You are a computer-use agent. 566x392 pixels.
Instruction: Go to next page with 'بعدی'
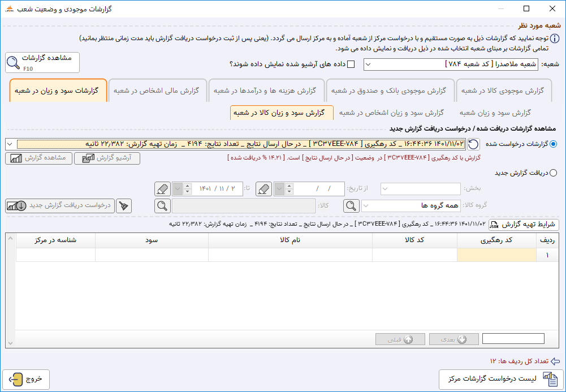tap(453, 339)
